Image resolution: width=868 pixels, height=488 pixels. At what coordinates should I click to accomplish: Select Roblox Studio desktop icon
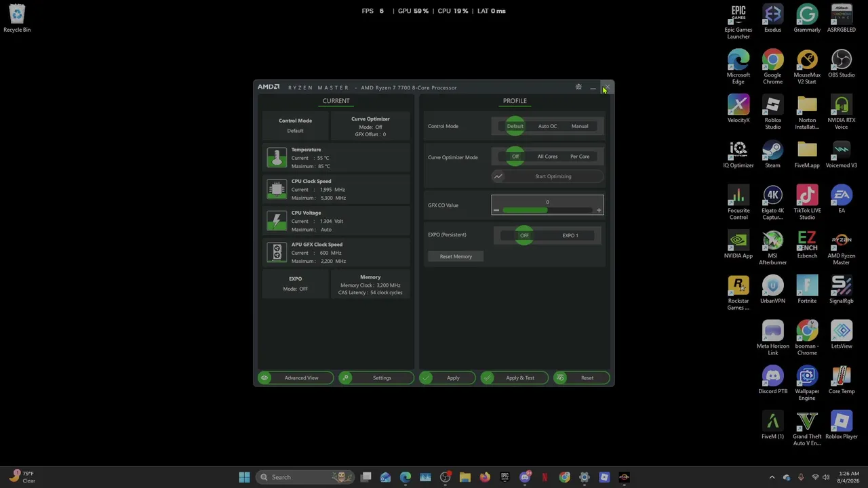point(772,113)
